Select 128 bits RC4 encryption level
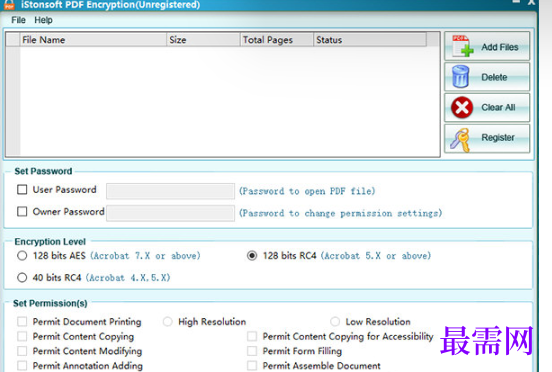The height and width of the screenshot is (372, 552). click(x=252, y=256)
